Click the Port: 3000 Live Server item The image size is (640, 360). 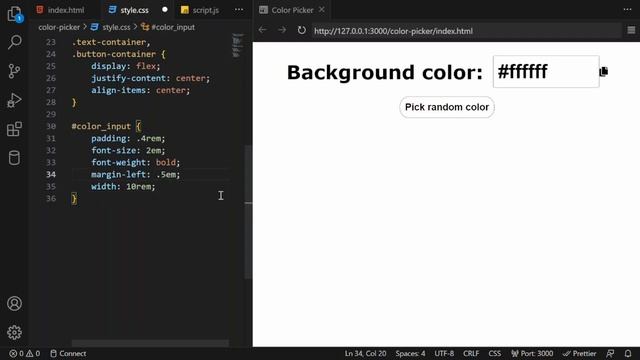coord(532,353)
